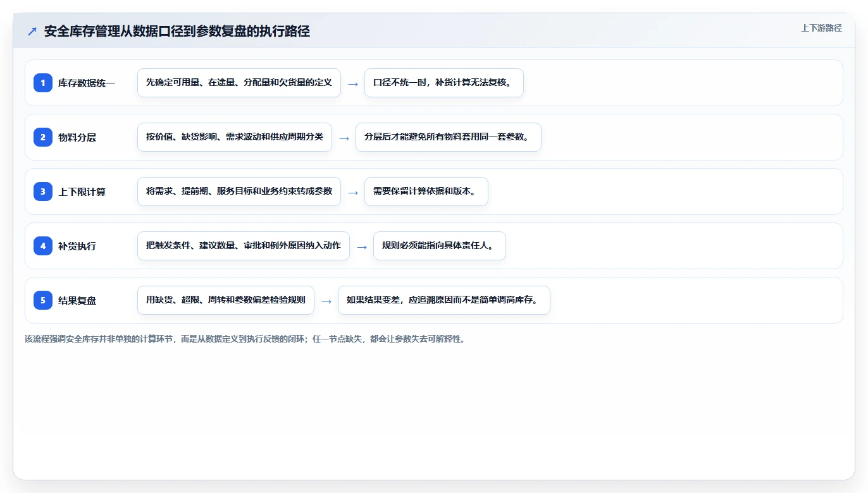Click the title 安全库存管理从数据口径到参数复盘的执行路径
This screenshot has height=493, width=868.
(x=177, y=32)
